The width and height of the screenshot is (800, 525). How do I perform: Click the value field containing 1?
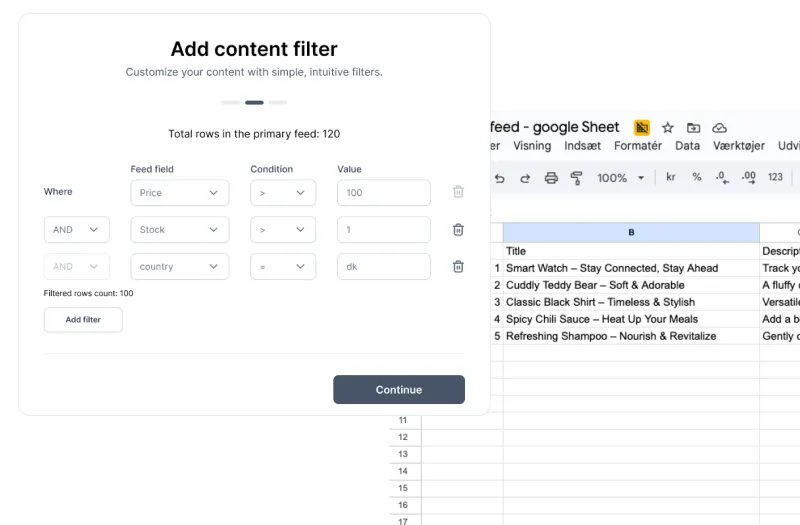click(384, 230)
